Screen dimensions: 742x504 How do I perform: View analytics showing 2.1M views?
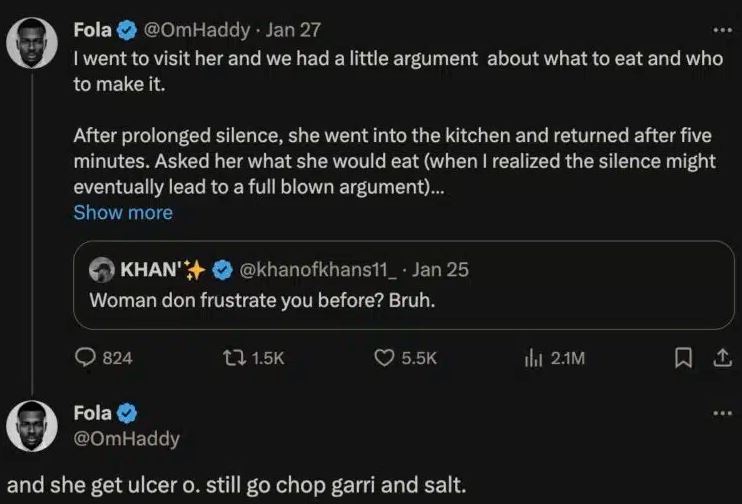[x=533, y=357]
